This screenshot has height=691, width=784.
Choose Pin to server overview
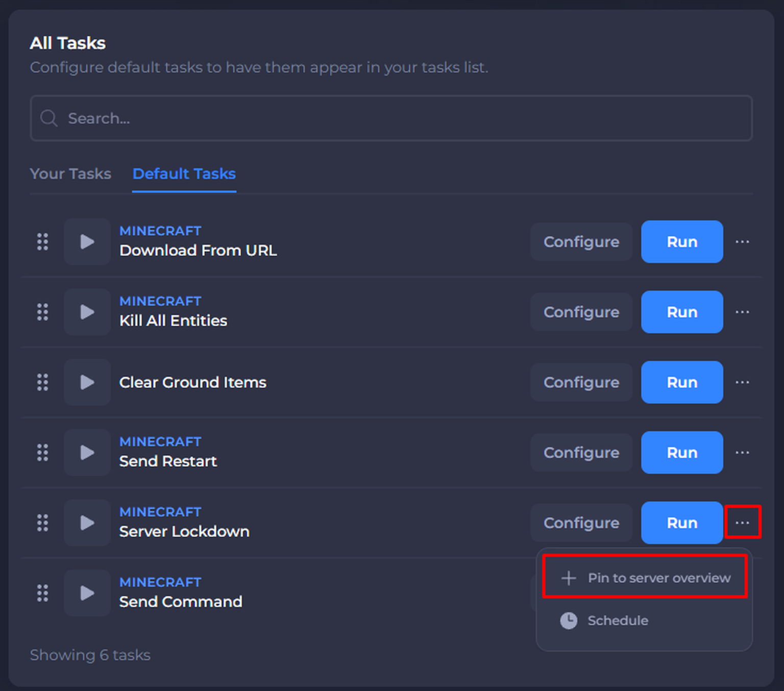(645, 578)
